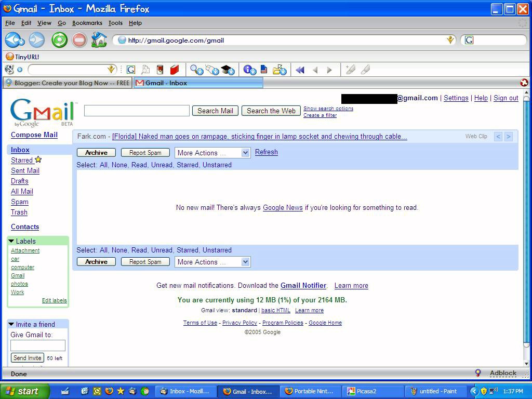The image size is (532, 399).
Task: Show previous web clip
Action: (498, 137)
